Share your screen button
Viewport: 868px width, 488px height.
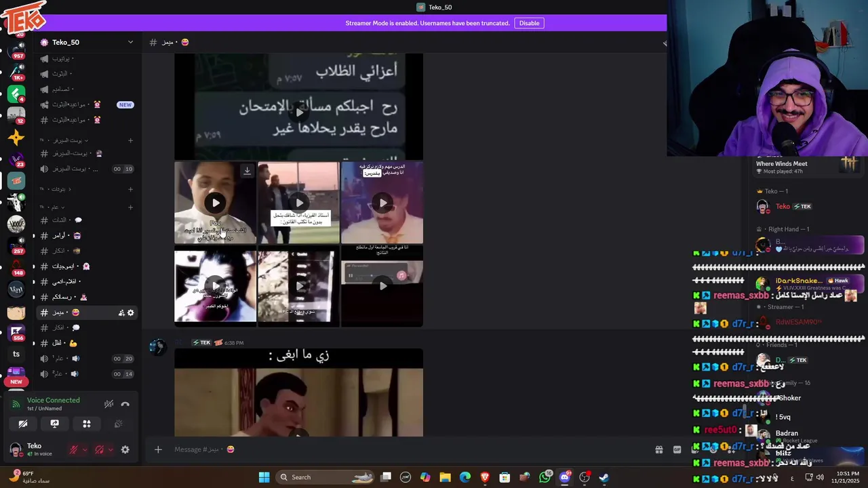[55, 424]
